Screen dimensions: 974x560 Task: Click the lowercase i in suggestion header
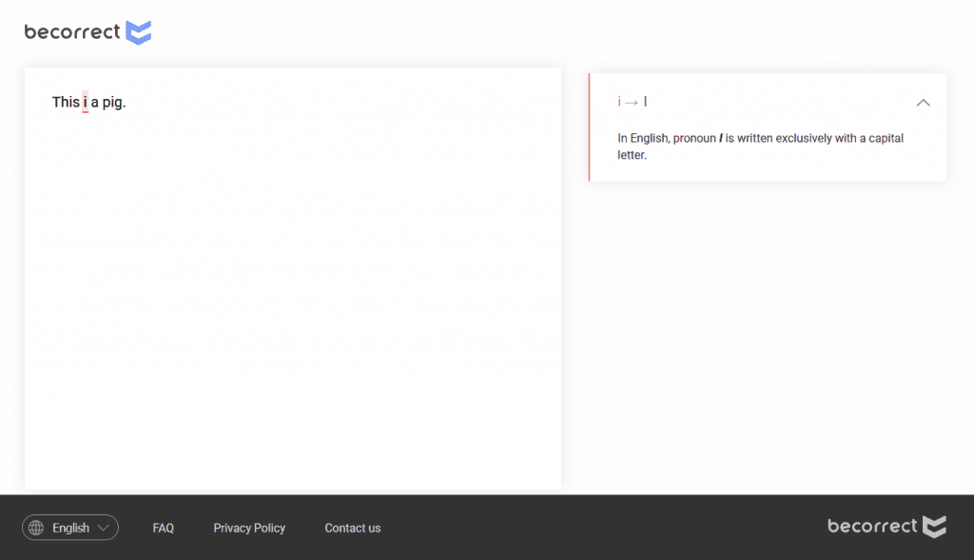click(x=619, y=102)
